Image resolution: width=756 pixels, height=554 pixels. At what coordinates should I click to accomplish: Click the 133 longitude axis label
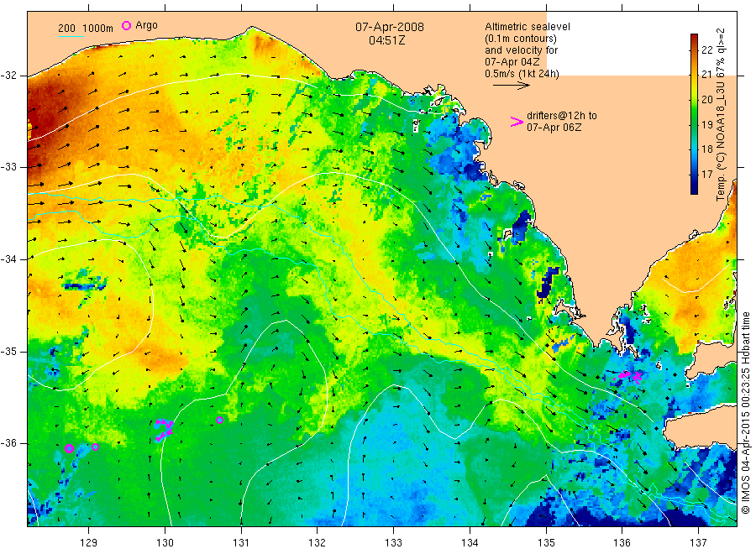click(393, 543)
